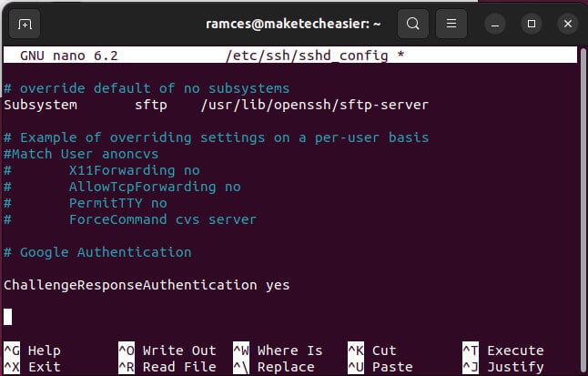Click the cursor block on the last line
The height and width of the screenshot is (376, 588).
[x=8, y=317]
